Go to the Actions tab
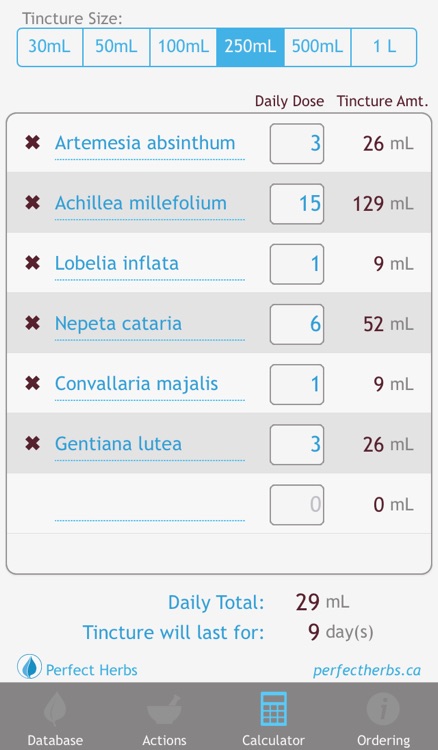Viewport: 438px width, 750px height. (x=164, y=719)
